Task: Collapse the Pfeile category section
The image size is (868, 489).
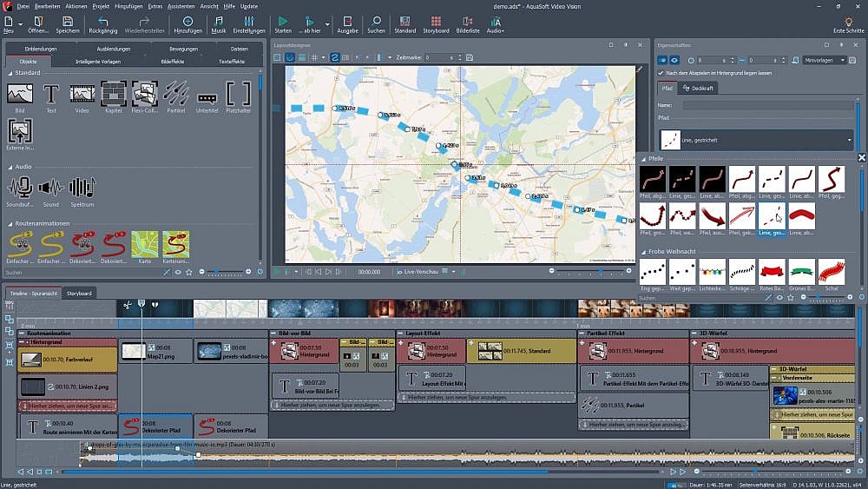Action: click(643, 159)
